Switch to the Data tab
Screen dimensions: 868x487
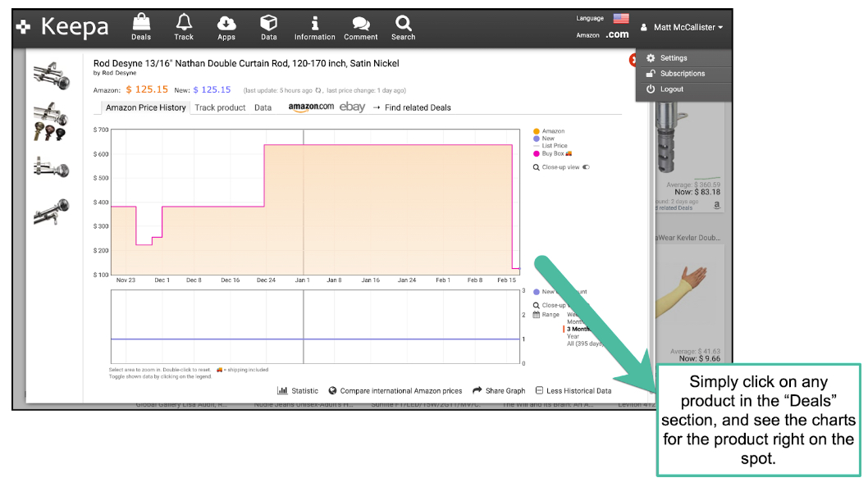(x=263, y=107)
